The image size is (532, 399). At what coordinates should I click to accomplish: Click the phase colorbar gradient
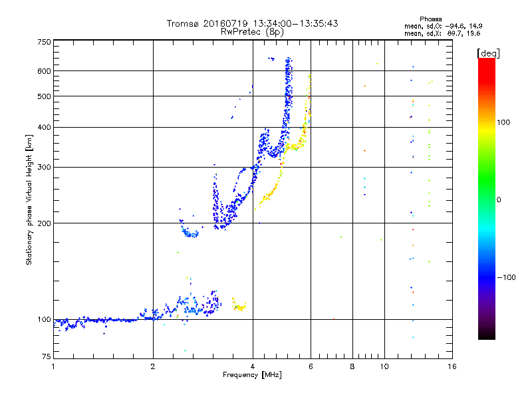487,198
